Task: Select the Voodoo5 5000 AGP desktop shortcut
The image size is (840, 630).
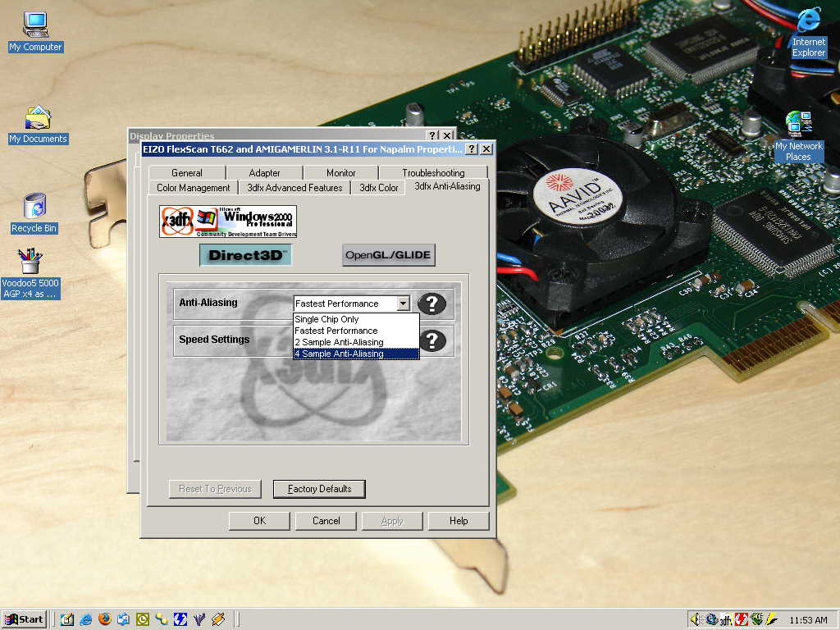Action: coord(30,273)
